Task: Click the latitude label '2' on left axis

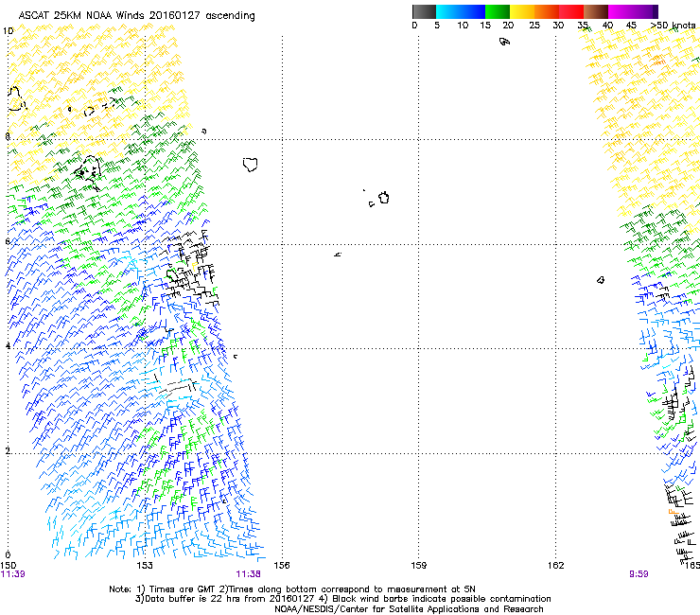Action: [x=8, y=450]
